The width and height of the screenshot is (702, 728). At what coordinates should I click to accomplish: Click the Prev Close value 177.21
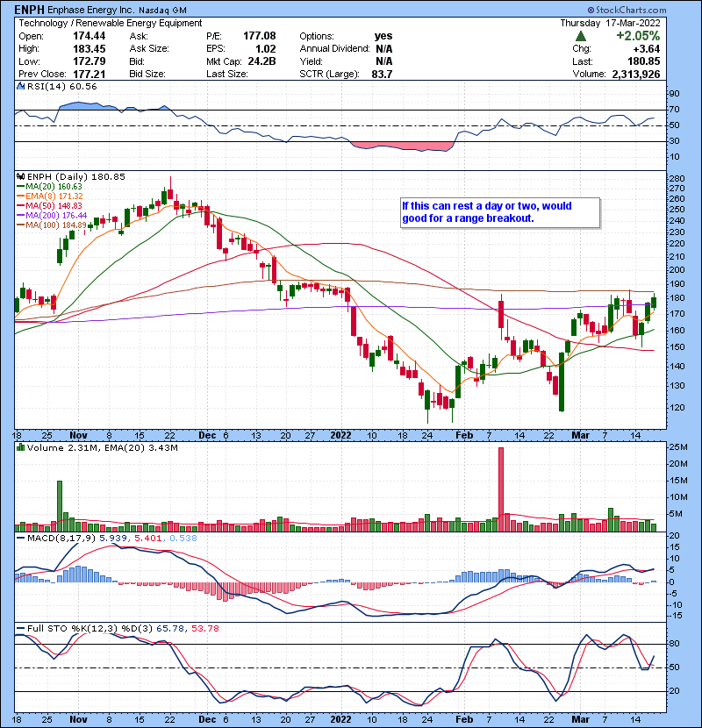point(89,74)
